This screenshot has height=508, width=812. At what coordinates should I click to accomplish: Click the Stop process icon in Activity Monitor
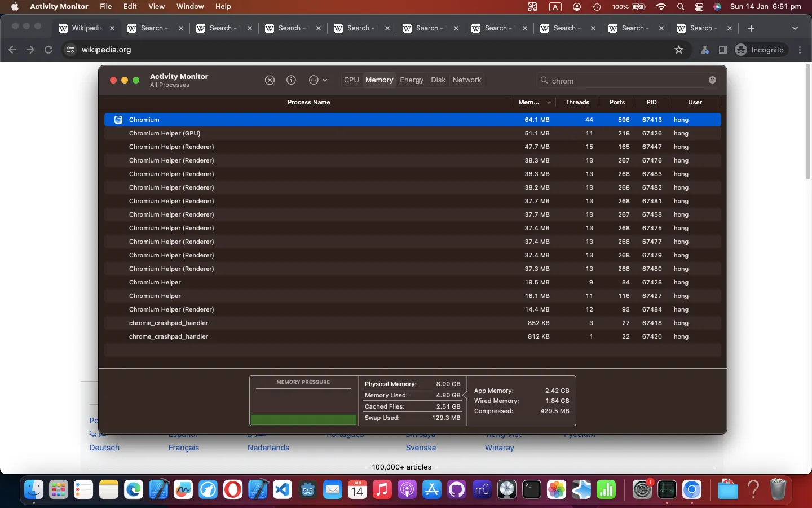tap(270, 80)
